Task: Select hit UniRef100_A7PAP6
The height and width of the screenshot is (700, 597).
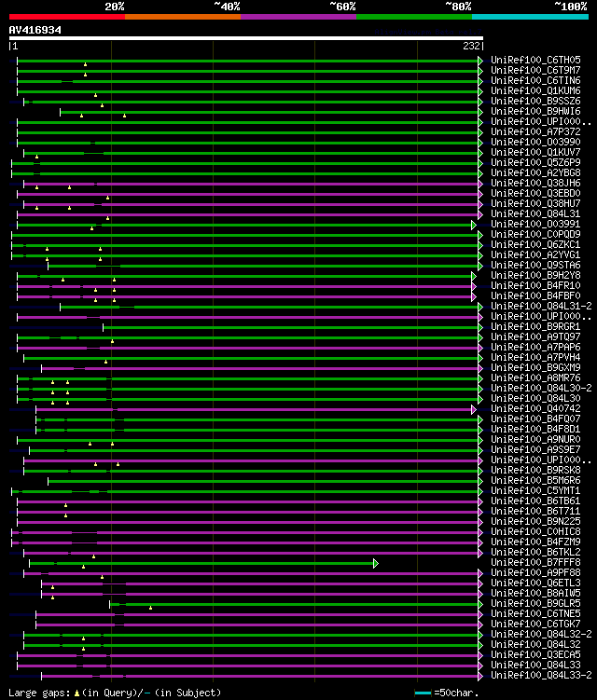Action: point(535,348)
